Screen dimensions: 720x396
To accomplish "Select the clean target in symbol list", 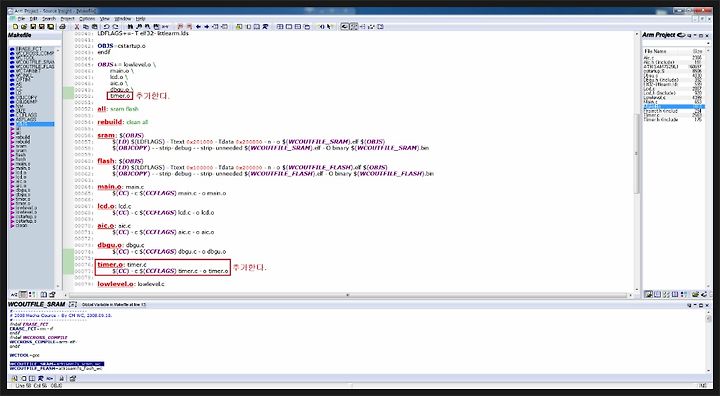I will tap(22, 225).
